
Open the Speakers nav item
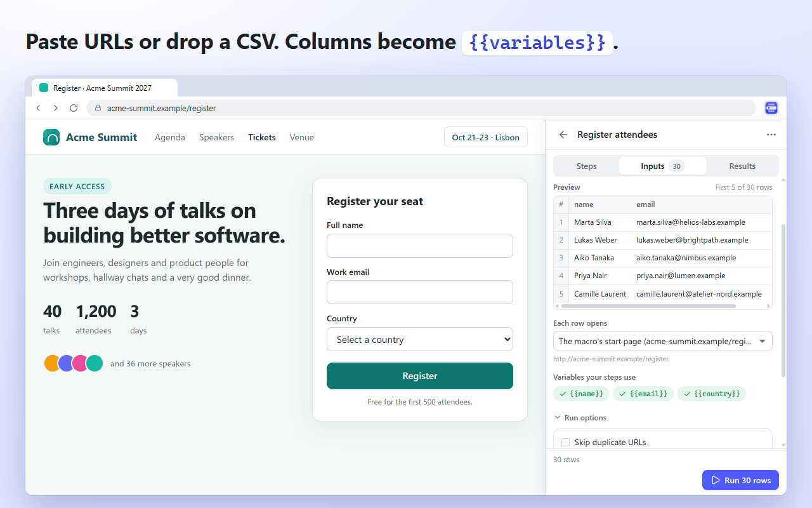216,137
